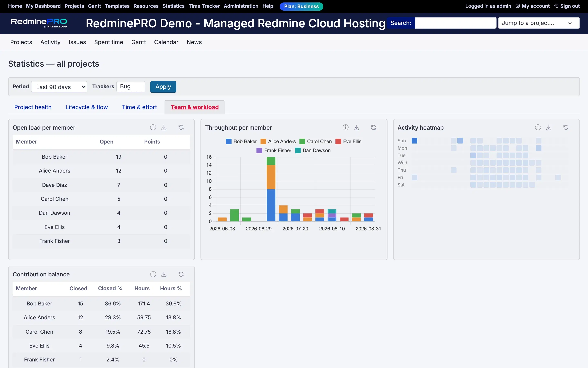The height and width of the screenshot is (368, 588).
Task: Toggle Dan Dawson legend series
Action: 313,150
